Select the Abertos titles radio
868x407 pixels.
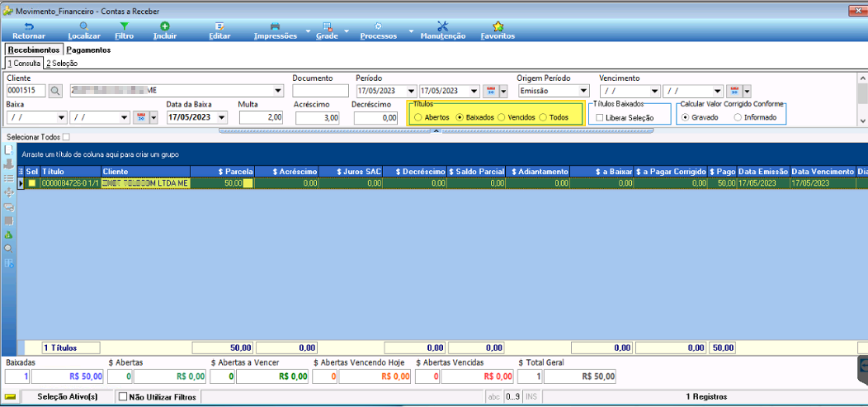417,117
